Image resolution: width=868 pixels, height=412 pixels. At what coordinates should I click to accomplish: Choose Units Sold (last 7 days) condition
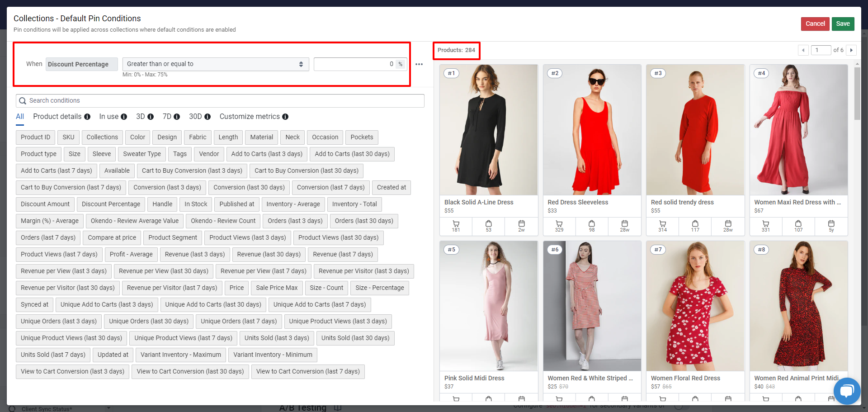[x=53, y=355]
